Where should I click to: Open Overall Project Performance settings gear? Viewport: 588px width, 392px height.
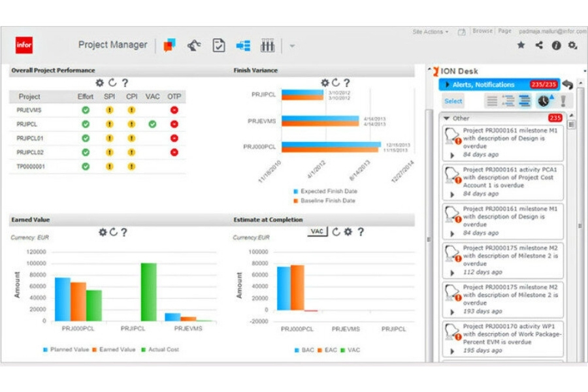click(99, 82)
